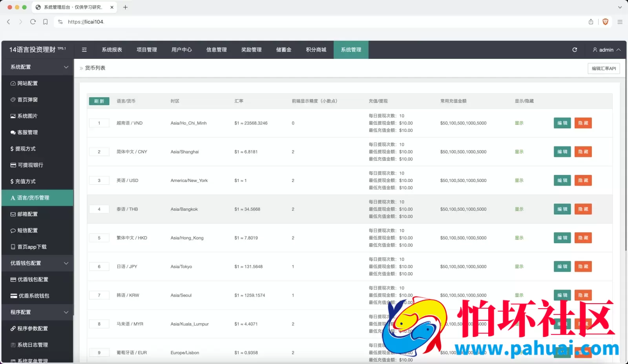Open 短信配置 in the sidebar
Viewport: 628px width, 364px height.
pos(37,230)
